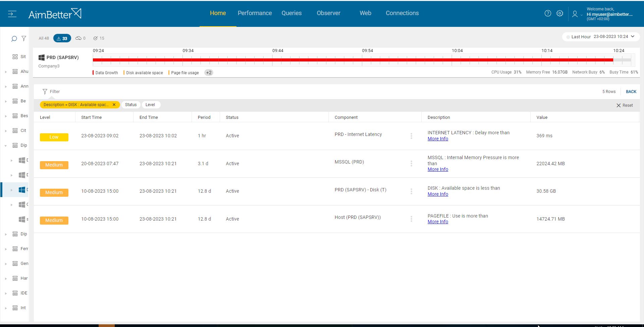Screen dimensions: 644x327
Task: Click the BACK button
Action: pyautogui.click(x=631, y=92)
